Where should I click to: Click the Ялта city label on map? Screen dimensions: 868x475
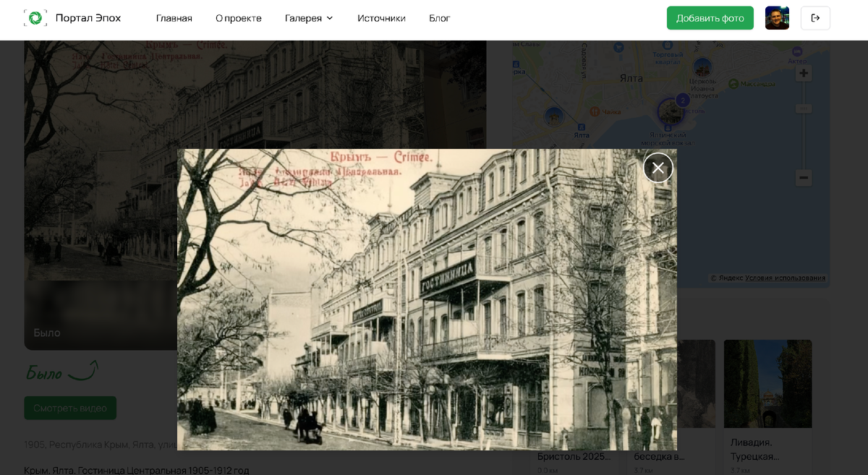[631, 77]
